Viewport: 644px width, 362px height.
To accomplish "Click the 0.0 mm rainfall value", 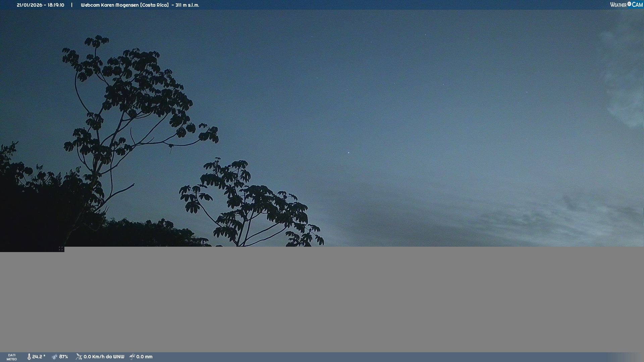I will 144,357.
